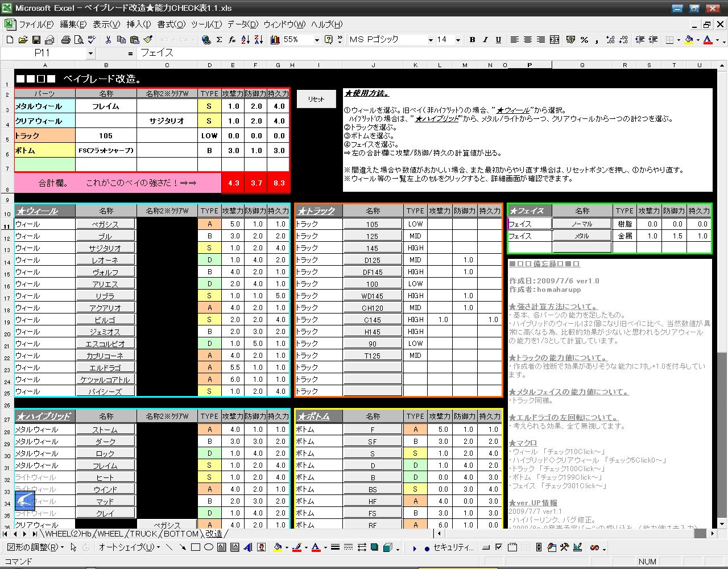This screenshot has width=728, height=569.
Task: Click the vertical scrollbar down arrow
Action: [x=722, y=523]
